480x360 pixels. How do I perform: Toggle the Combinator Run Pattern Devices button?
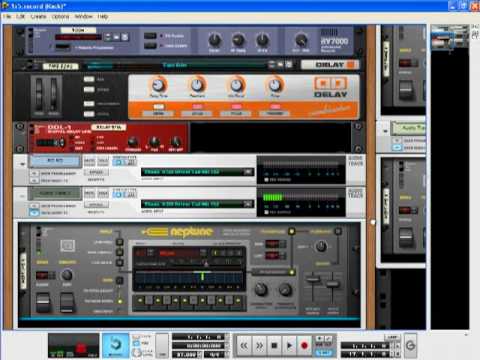[x=89, y=79]
